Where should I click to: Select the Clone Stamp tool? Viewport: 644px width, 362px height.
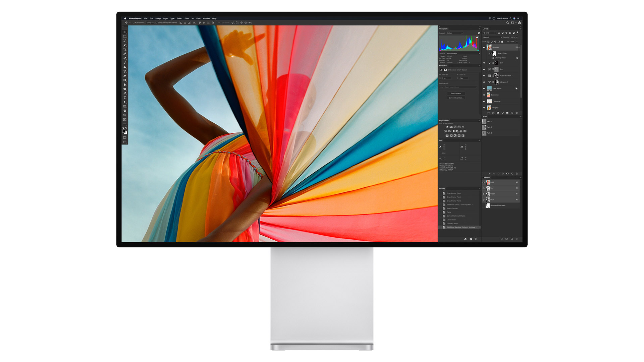(x=125, y=67)
